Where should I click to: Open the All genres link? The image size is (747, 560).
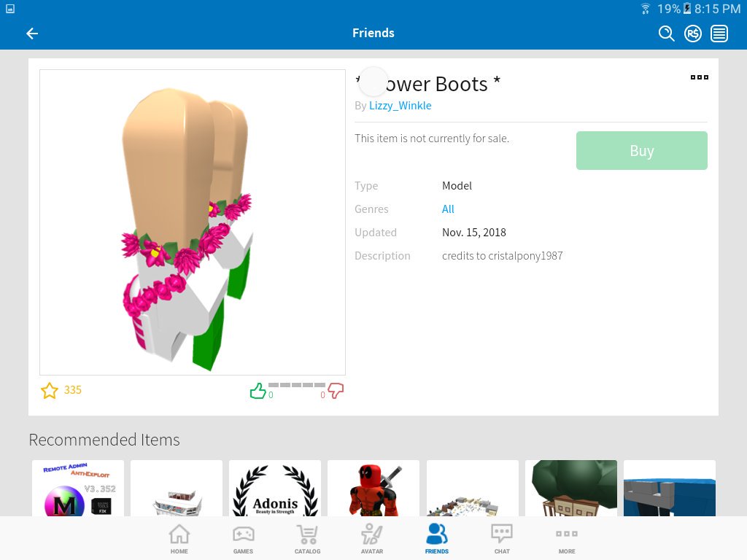(x=448, y=209)
